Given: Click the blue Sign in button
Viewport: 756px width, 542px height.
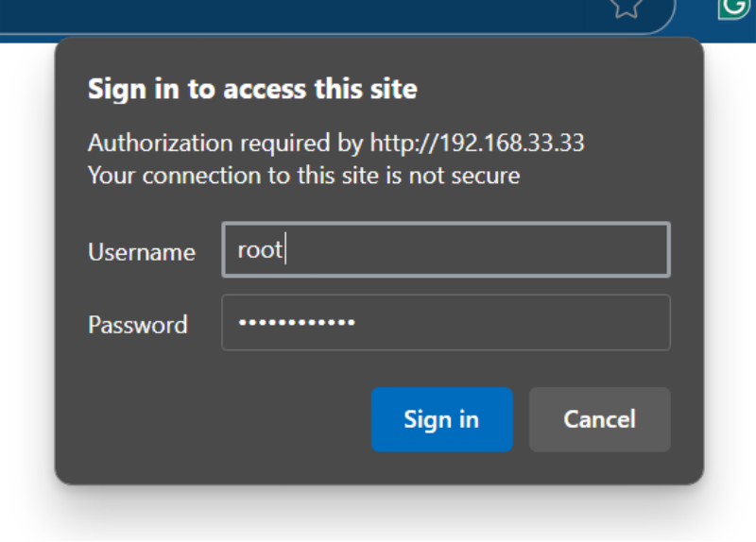Looking at the screenshot, I should (441, 419).
